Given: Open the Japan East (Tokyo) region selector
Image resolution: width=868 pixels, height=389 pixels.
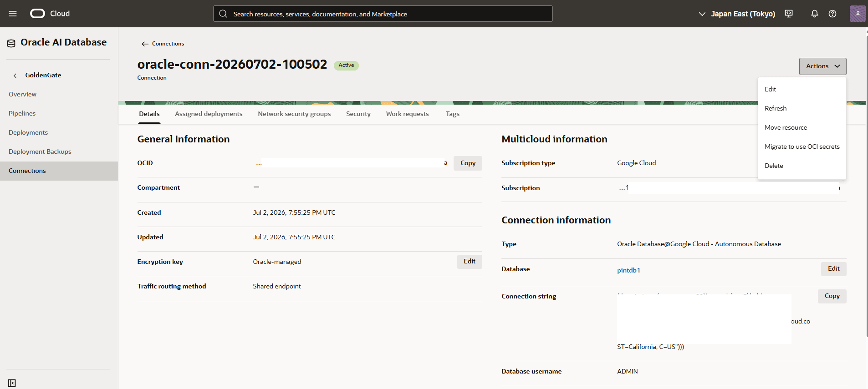Looking at the screenshot, I should pos(737,14).
